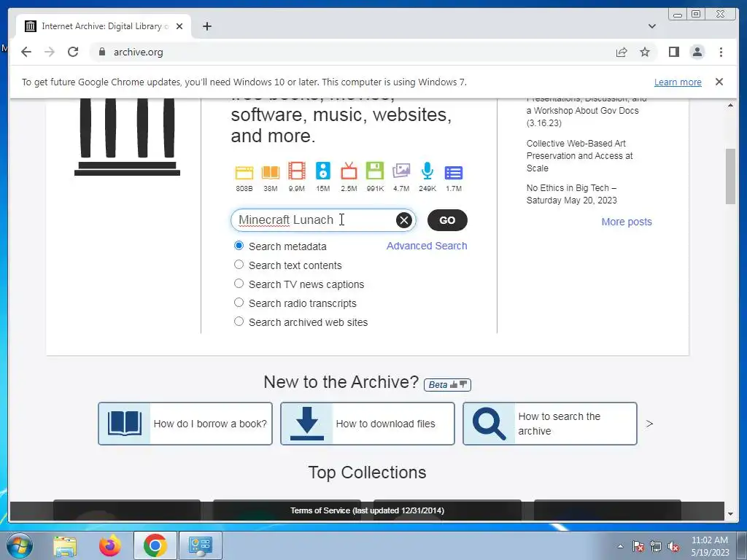Viewport: 747px width, 560px height.
Task: Clear the search box with X icon
Action: click(x=404, y=220)
